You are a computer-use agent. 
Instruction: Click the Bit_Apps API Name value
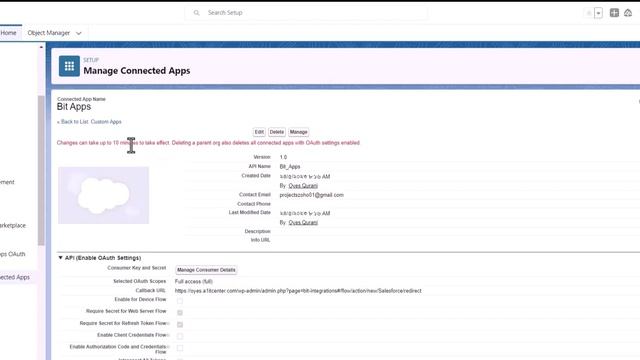coord(290,167)
